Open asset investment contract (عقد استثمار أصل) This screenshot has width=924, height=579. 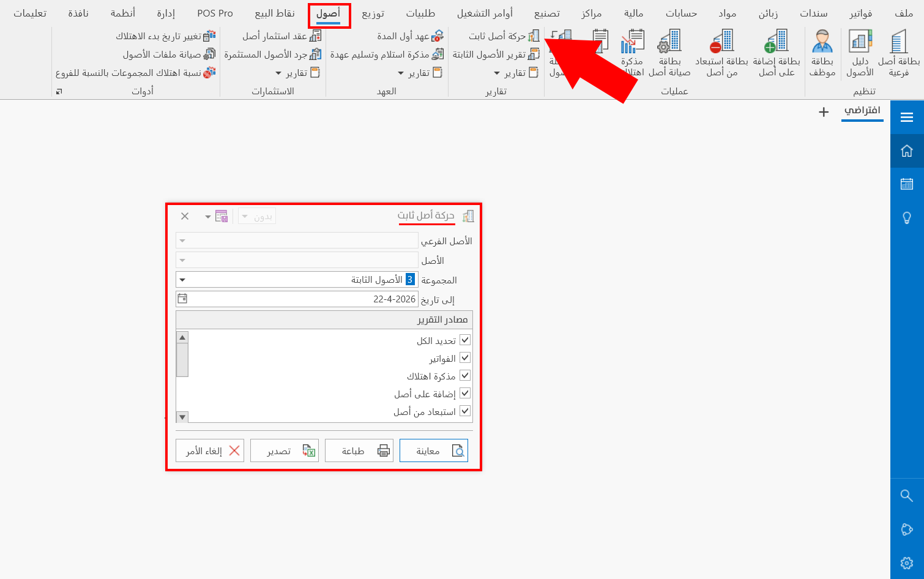281,36
